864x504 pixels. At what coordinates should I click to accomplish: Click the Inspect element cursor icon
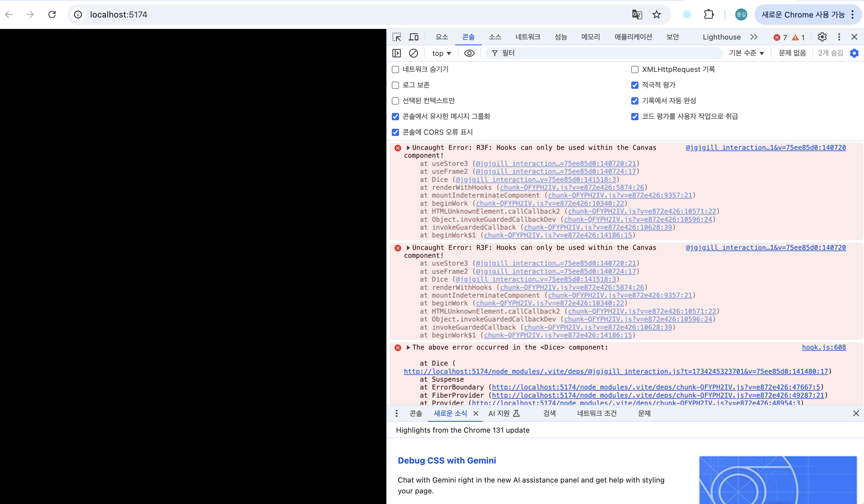click(396, 37)
